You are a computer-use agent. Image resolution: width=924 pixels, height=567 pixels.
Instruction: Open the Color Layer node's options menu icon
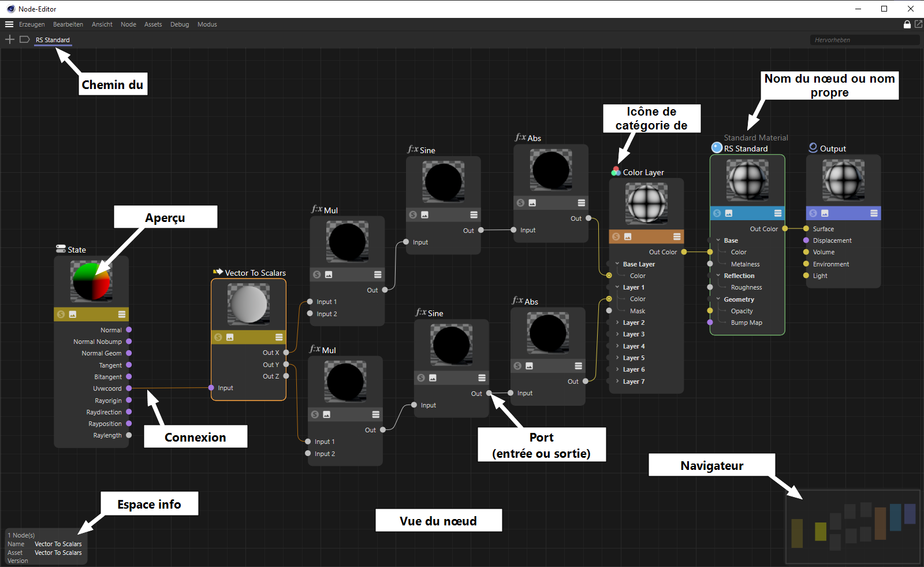click(677, 237)
